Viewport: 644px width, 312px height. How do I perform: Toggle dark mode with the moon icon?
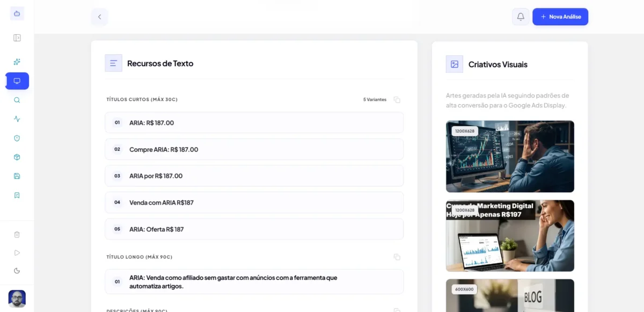(x=17, y=271)
